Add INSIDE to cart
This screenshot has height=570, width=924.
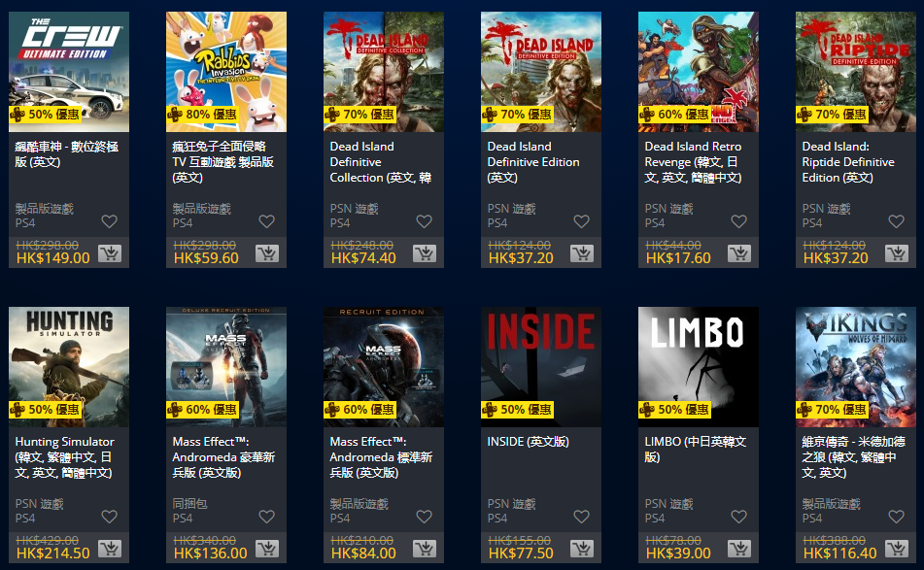582,549
